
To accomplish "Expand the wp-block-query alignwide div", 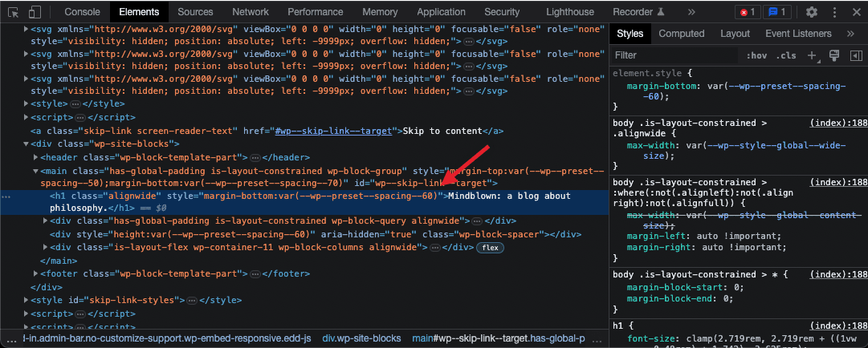I will pos(46,221).
